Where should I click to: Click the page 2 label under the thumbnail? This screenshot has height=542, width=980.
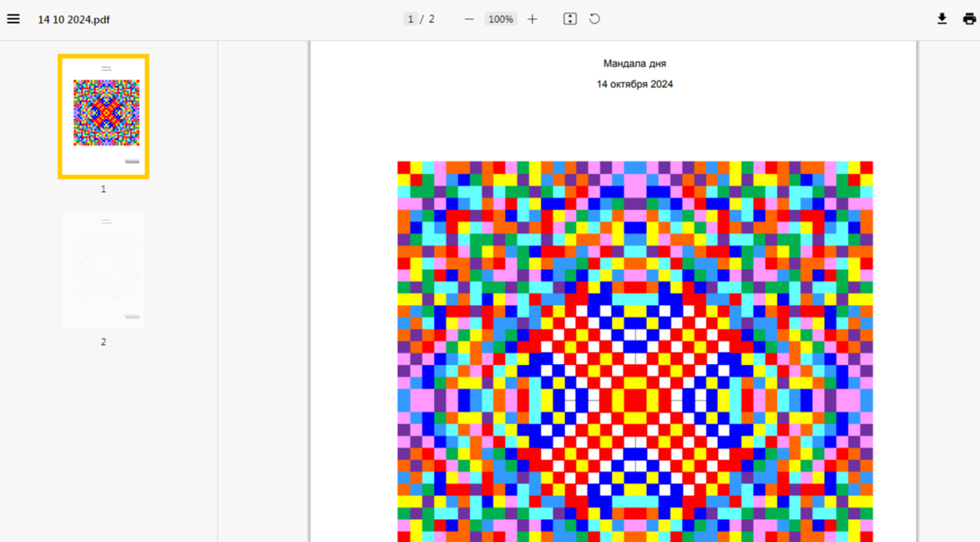click(104, 342)
